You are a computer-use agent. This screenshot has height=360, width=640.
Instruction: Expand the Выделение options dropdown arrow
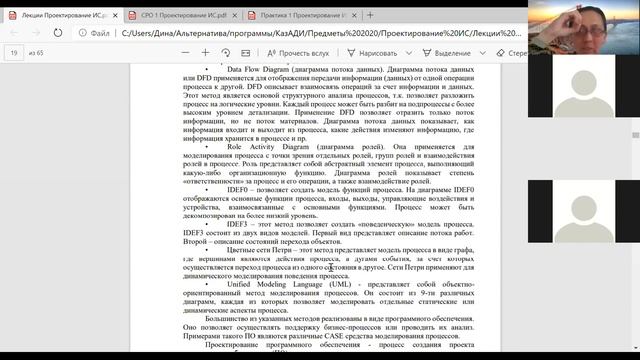click(482, 53)
